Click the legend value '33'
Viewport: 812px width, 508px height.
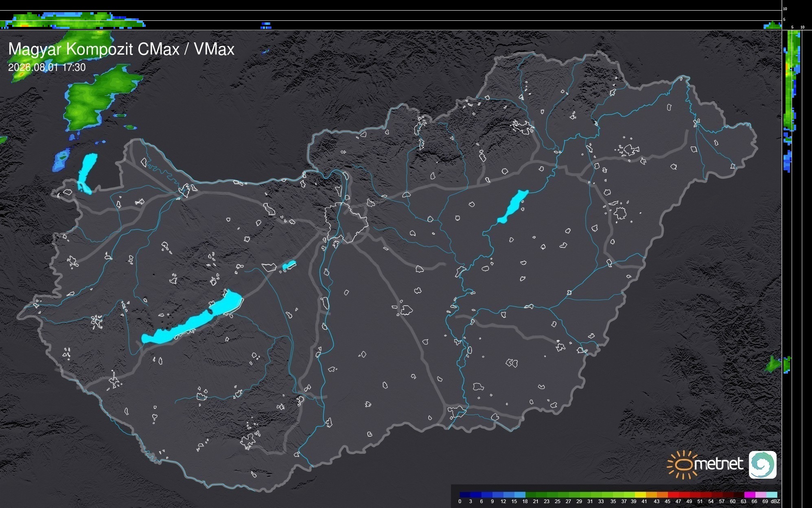click(601, 501)
